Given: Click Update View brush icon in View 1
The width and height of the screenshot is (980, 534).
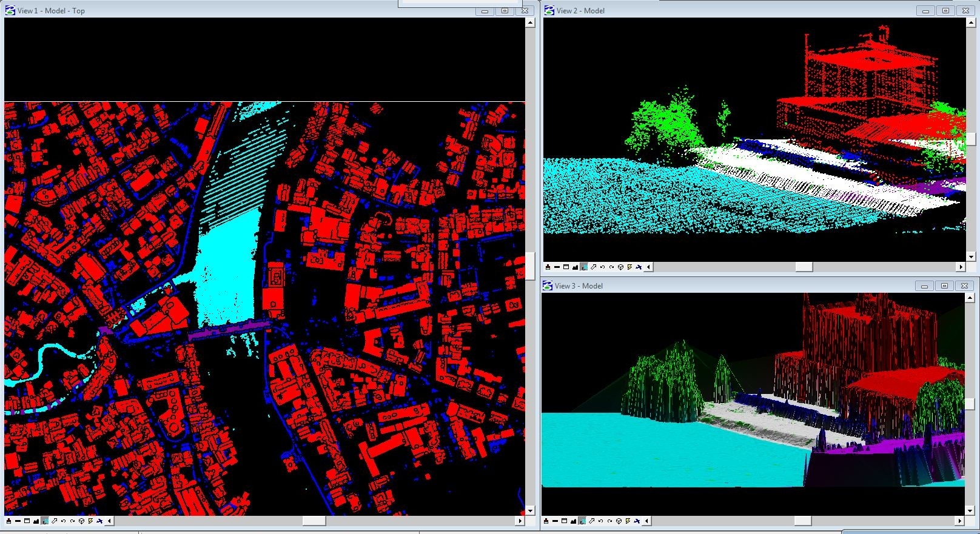Looking at the screenshot, I should click(x=8, y=521).
